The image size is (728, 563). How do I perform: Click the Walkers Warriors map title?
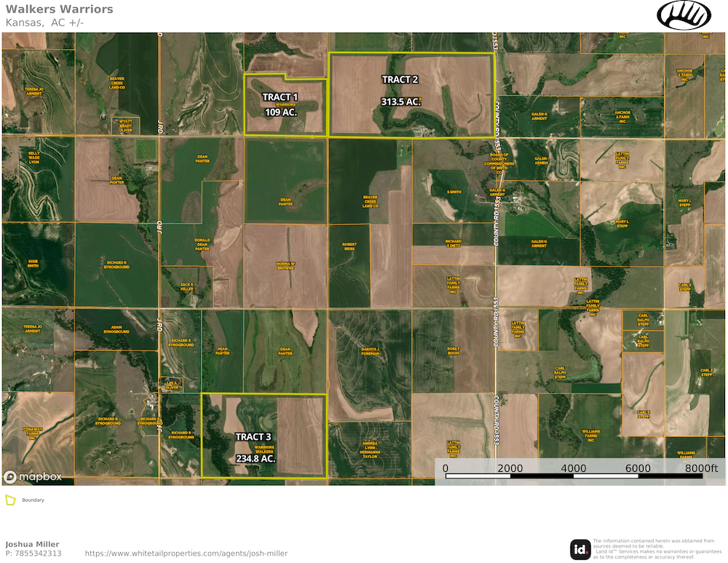[x=60, y=9]
